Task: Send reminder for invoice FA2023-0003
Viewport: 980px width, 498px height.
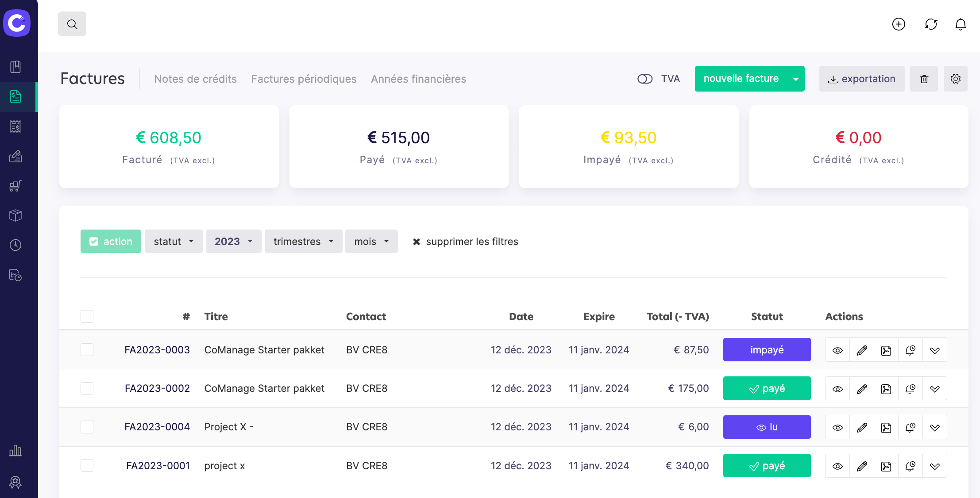Action: click(911, 350)
